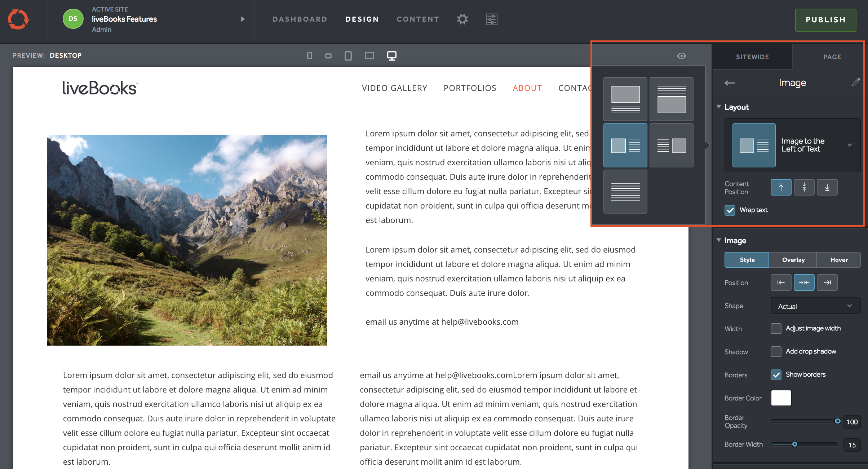Choose image-right-of-text layout thumbnail
The image size is (868, 469).
[x=671, y=145]
